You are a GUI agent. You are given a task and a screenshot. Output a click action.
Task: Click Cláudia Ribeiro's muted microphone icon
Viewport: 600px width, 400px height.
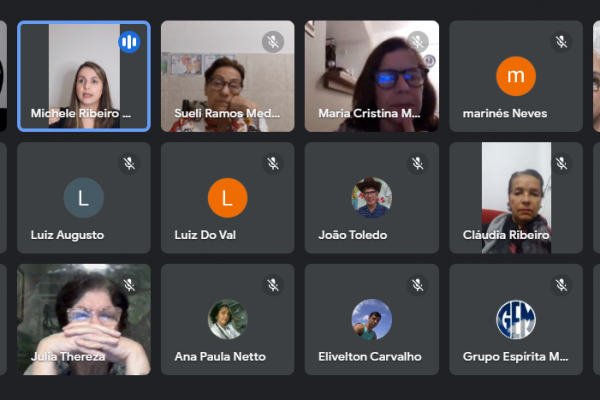pos(561,163)
